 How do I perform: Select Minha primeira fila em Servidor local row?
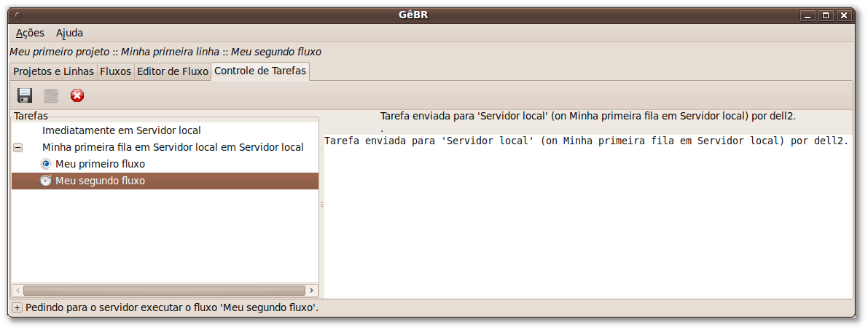tap(165, 148)
